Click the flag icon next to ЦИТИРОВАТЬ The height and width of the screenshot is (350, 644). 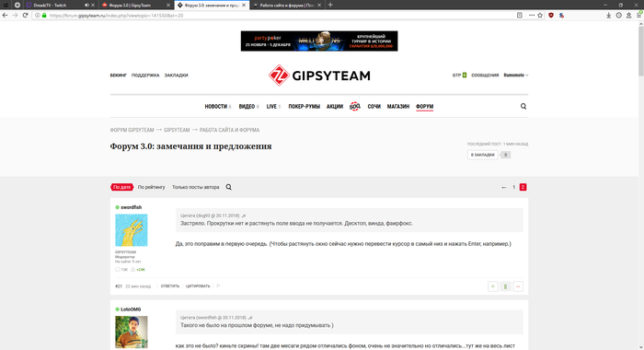[218, 286]
